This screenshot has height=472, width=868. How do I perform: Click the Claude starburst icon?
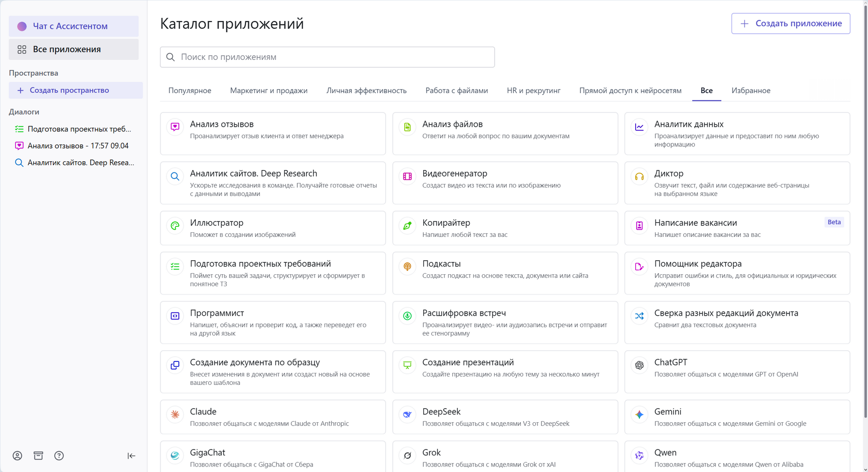(175, 415)
